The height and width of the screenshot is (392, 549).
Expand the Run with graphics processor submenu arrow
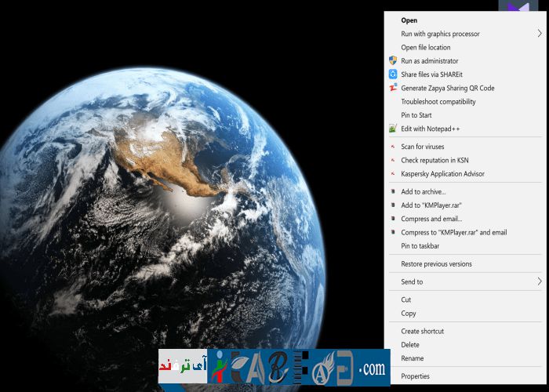539,34
